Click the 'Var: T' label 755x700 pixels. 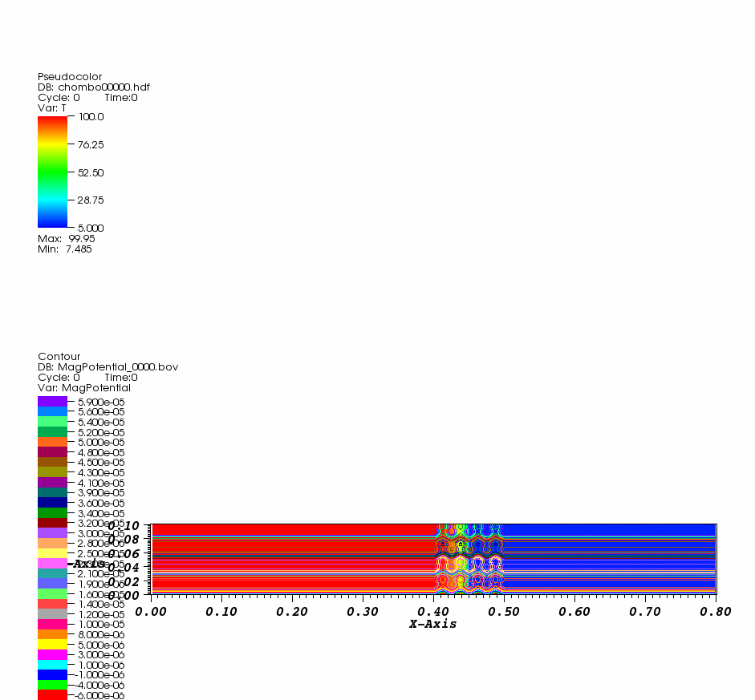coord(52,108)
